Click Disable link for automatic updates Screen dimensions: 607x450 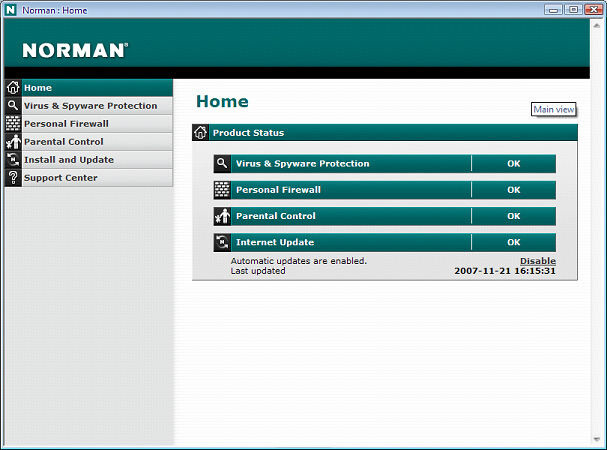538,261
